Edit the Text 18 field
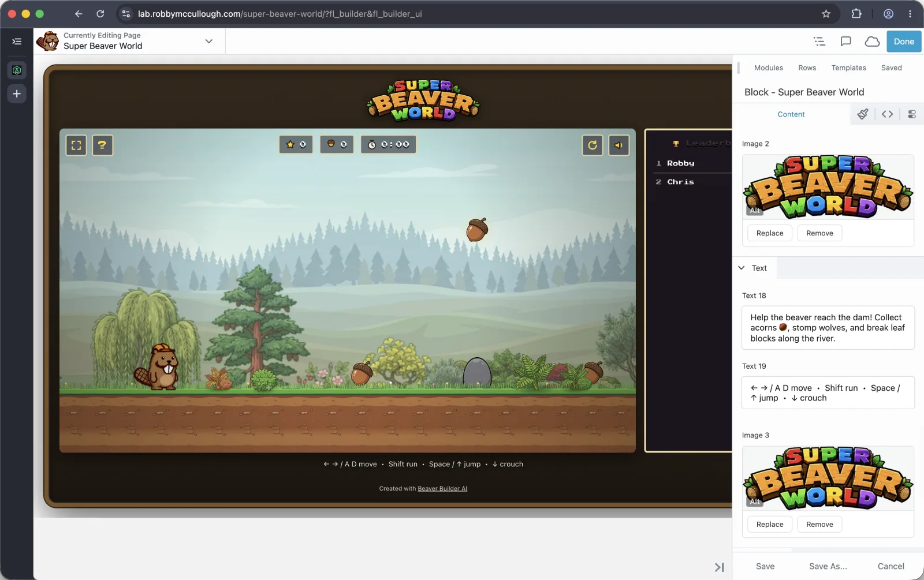Image resolution: width=924 pixels, height=580 pixels. 828,328
